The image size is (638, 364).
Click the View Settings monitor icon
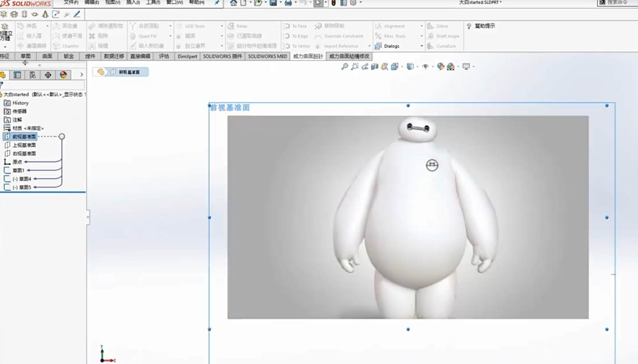(x=466, y=66)
